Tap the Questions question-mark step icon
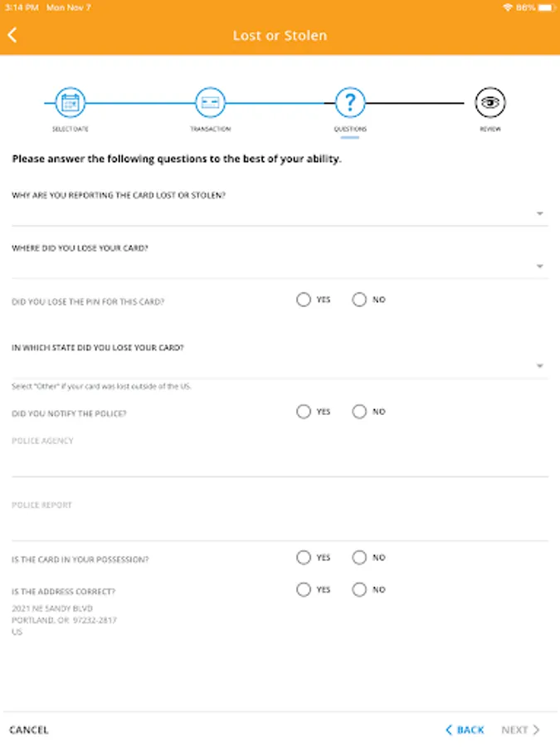560x747 pixels. (350, 103)
